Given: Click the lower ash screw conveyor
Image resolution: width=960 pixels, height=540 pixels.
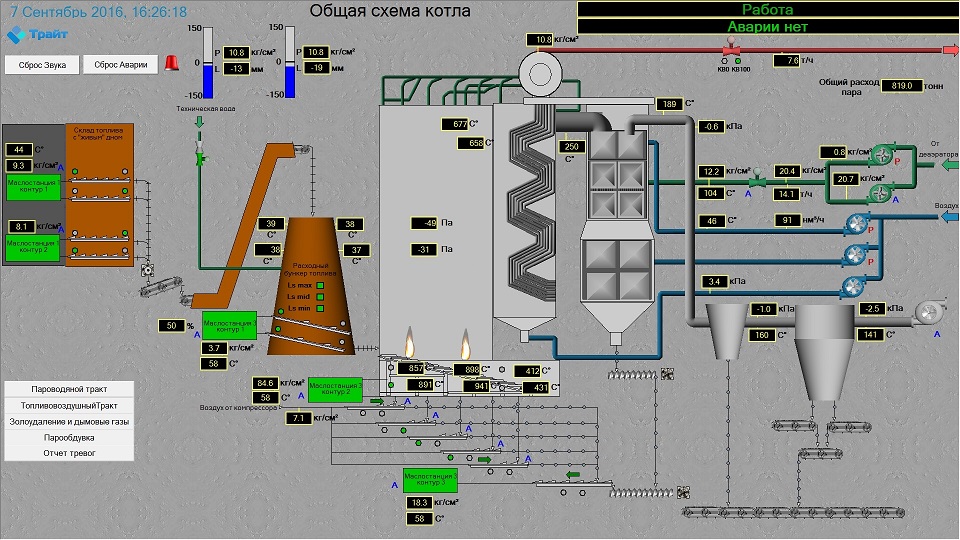Looking at the screenshot, I should (x=640, y=492).
